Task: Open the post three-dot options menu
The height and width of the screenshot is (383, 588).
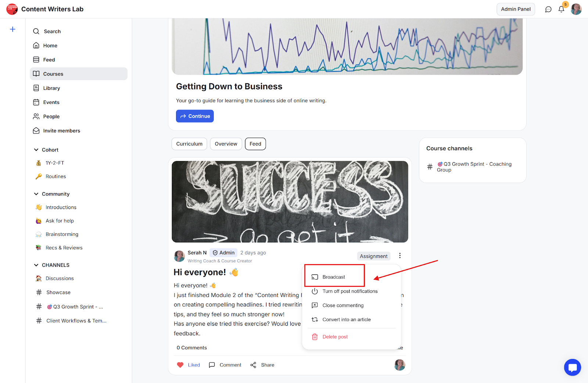Action: pos(400,255)
